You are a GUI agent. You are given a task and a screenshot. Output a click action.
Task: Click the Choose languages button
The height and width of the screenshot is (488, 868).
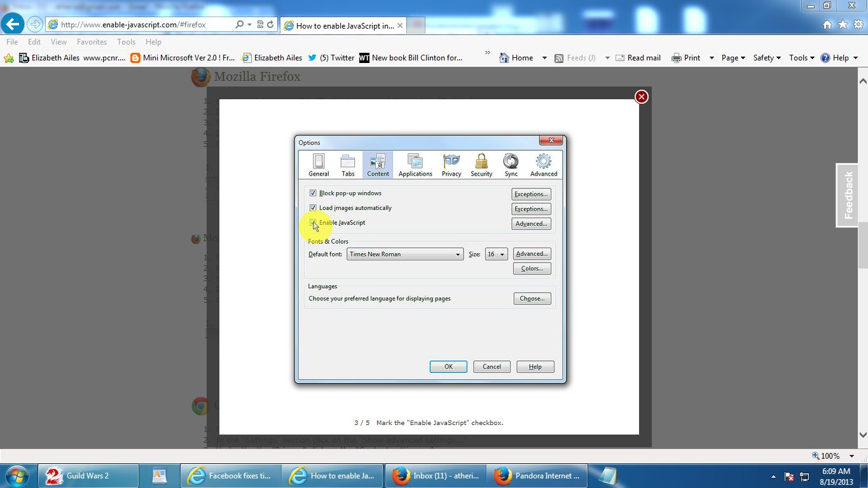(532, 298)
